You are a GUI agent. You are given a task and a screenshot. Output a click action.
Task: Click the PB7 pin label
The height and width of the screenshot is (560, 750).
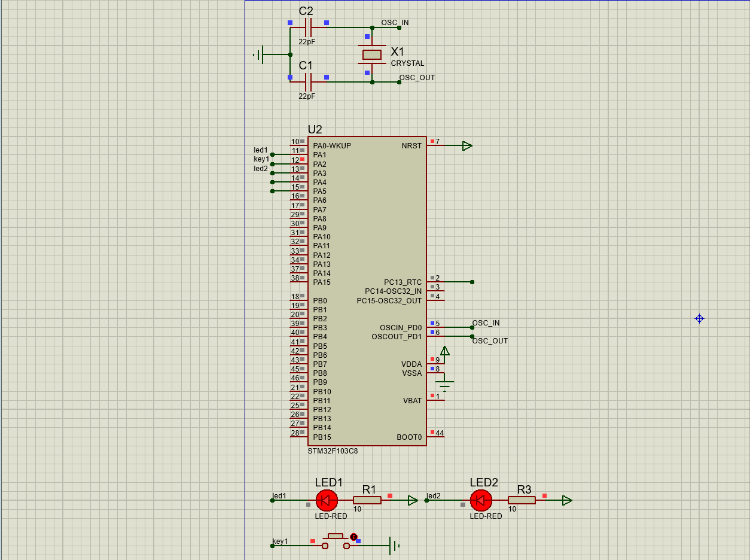[320, 364]
